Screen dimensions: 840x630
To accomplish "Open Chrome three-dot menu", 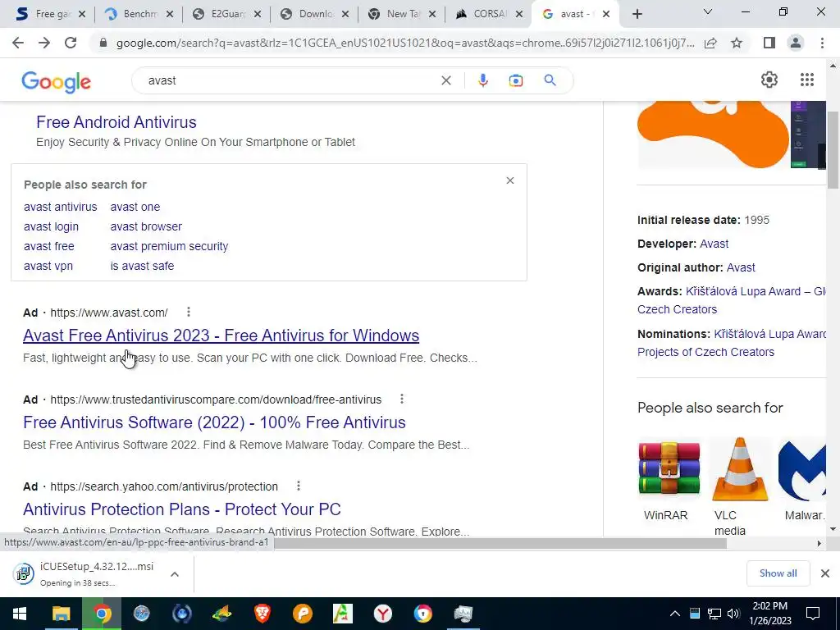I will click(822, 43).
